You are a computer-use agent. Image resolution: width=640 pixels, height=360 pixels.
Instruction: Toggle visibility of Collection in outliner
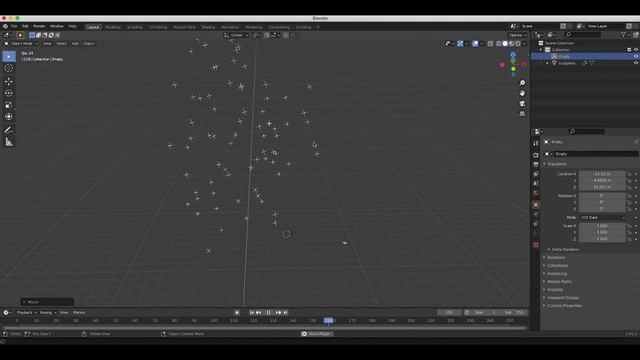pos(636,50)
